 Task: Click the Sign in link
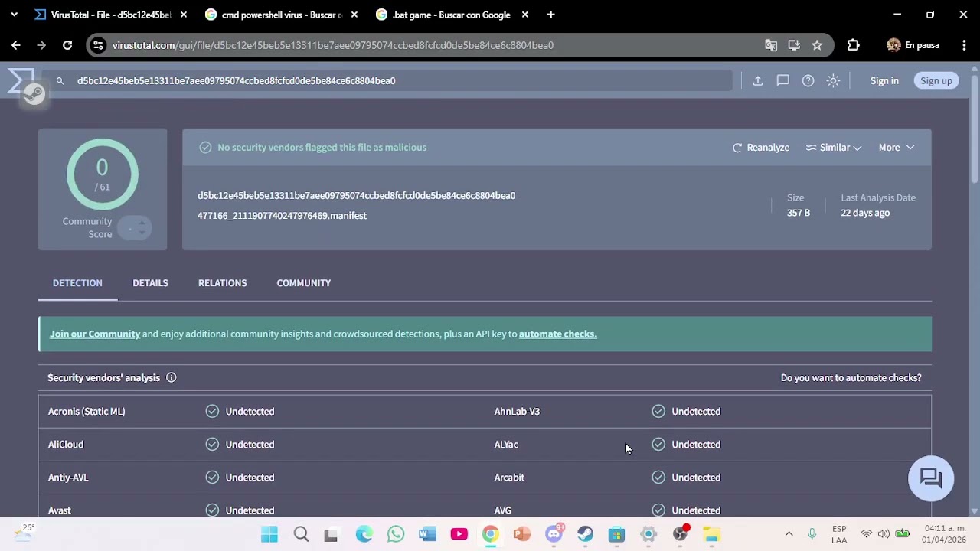(x=884, y=80)
